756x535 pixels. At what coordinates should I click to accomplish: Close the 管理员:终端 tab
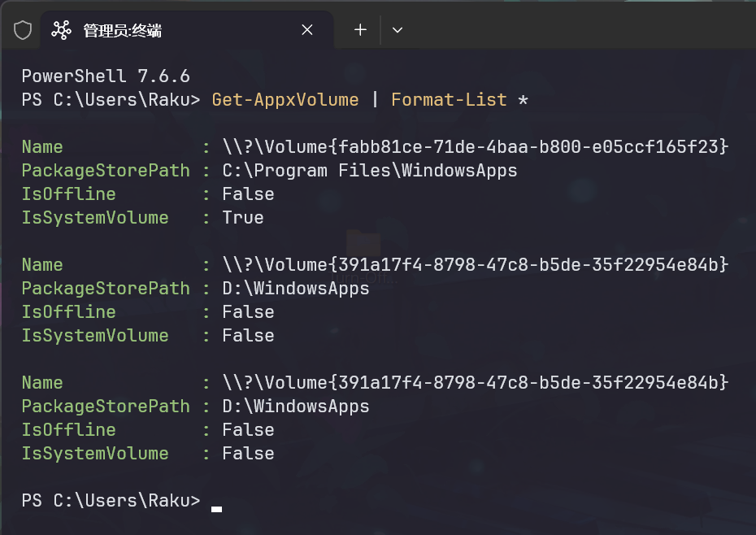307,30
